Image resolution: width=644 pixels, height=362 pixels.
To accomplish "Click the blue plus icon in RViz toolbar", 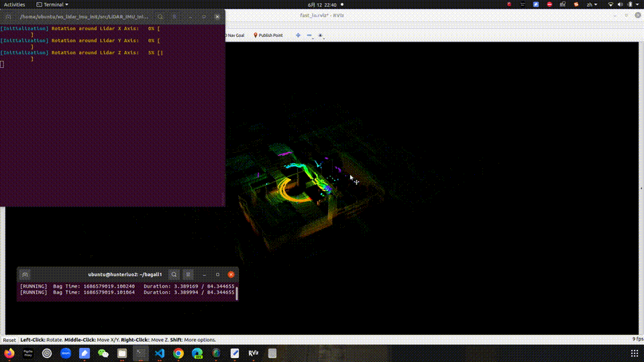I will point(298,36).
